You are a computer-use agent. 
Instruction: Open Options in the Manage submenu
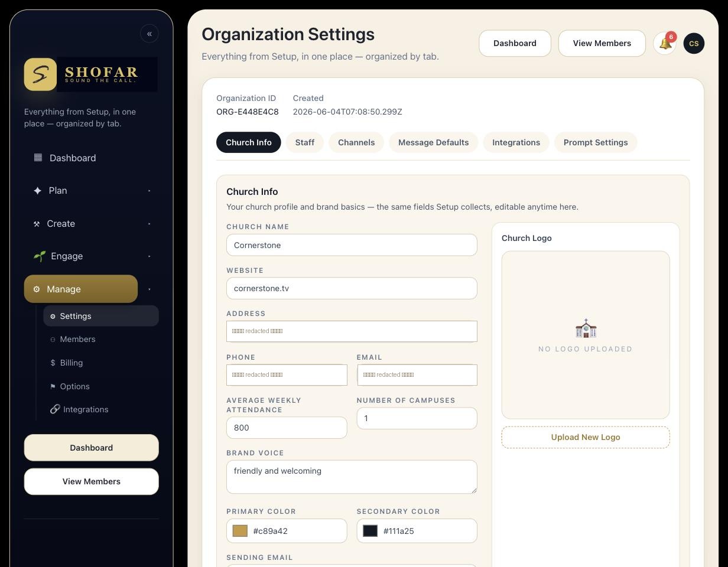tap(101, 386)
